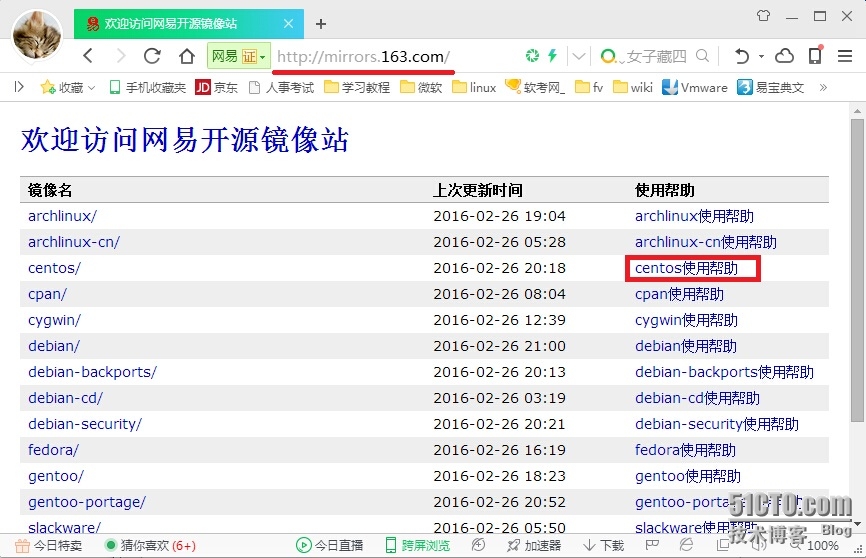Open 今日特卖 in the status bar

(48, 546)
